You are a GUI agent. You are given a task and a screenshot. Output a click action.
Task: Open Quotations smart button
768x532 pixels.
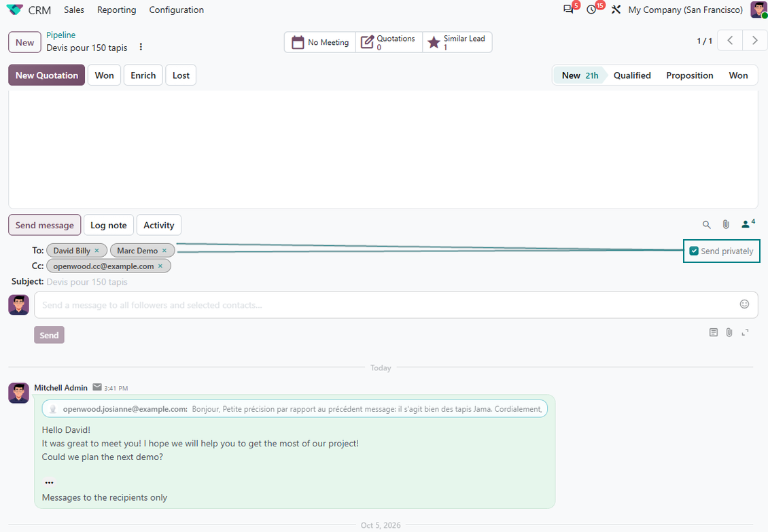(389, 42)
